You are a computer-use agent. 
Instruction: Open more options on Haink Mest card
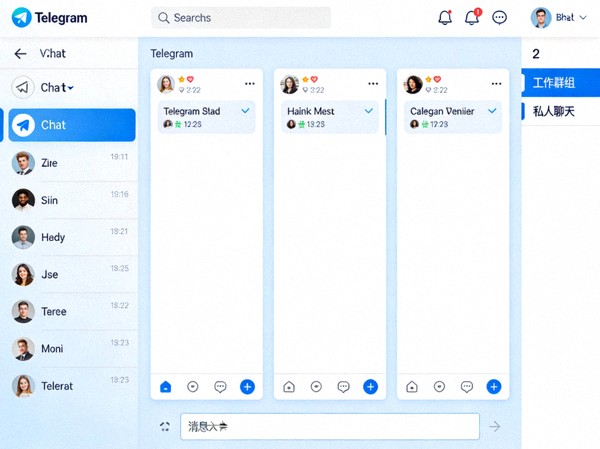[x=373, y=84]
